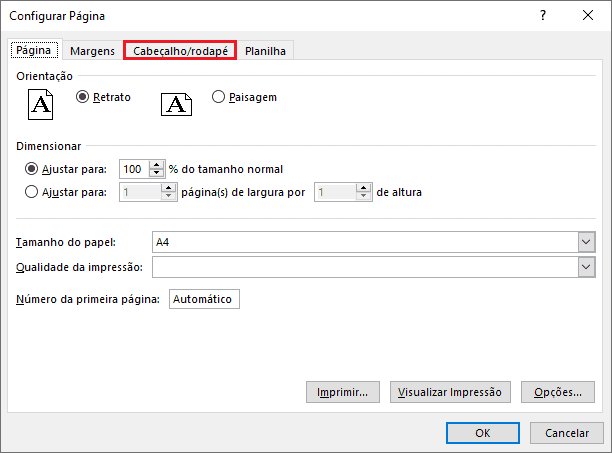Viewport: 612px width, 453px height.
Task: Click the Visualizar Impressão button
Action: (450, 392)
